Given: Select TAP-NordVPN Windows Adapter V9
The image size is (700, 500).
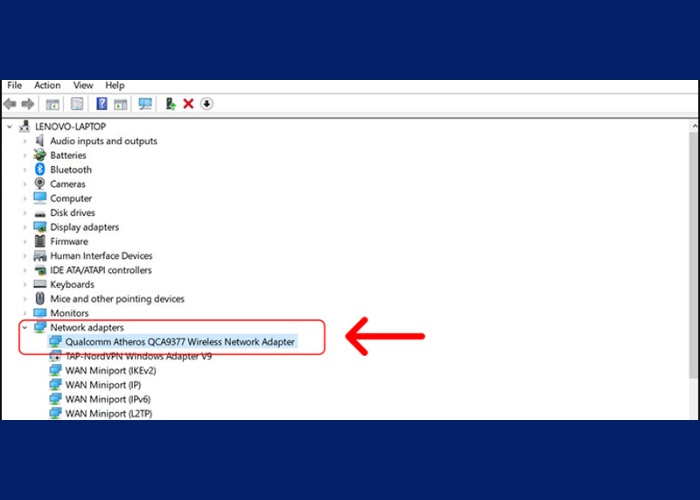Looking at the screenshot, I should (x=138, y=356).
